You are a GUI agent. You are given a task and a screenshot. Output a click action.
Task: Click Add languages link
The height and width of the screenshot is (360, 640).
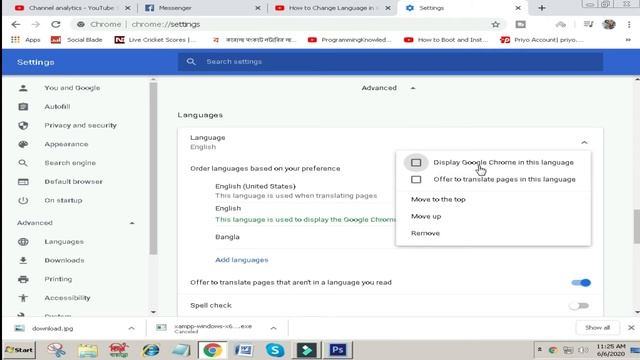click(242, 260)
